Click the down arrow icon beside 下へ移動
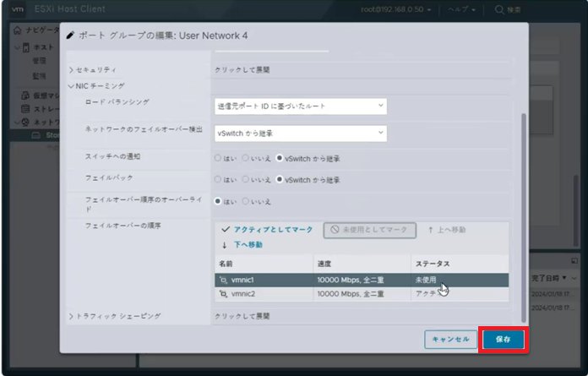The image size is (588, 376). (224, 245)
